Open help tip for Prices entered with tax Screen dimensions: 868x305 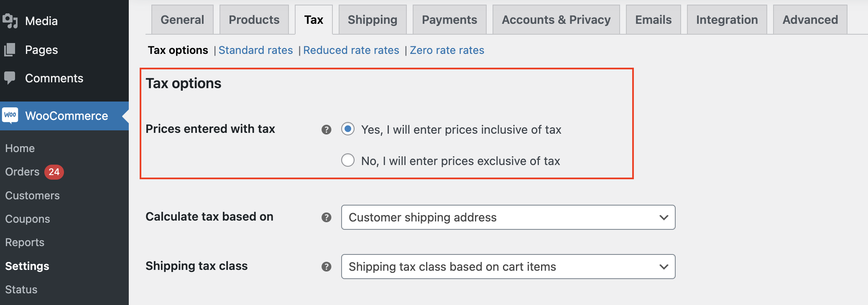coord(327,130)
